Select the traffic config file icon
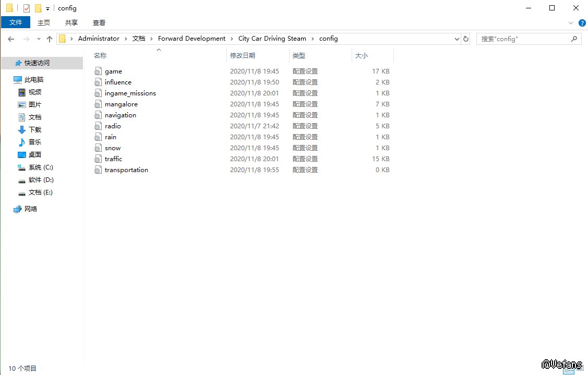This screenshot has width=588, height=375. pyautogui.click(x=98, y=159)
